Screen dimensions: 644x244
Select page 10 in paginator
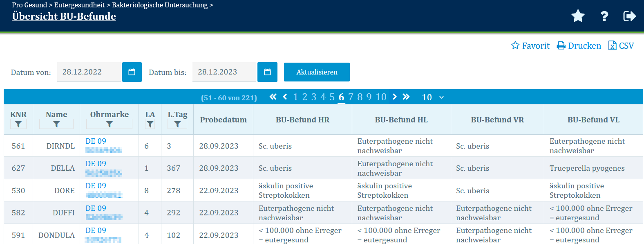pyautogui.click(x=381, y=97)
